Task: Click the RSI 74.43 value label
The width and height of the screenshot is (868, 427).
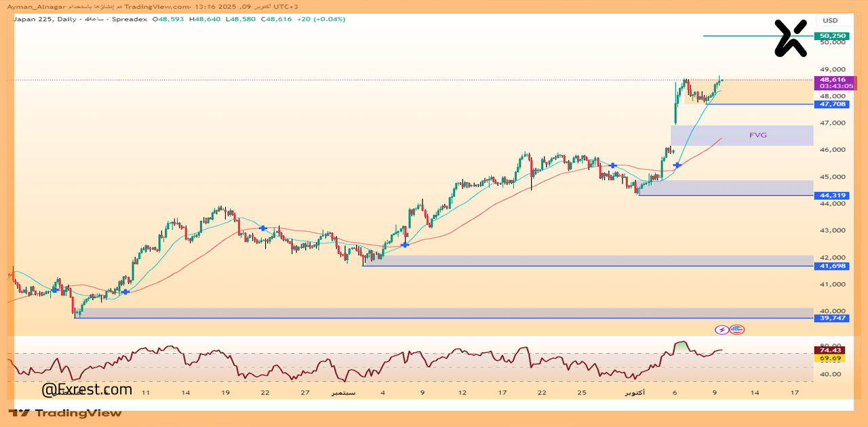Action: (831, 350)
